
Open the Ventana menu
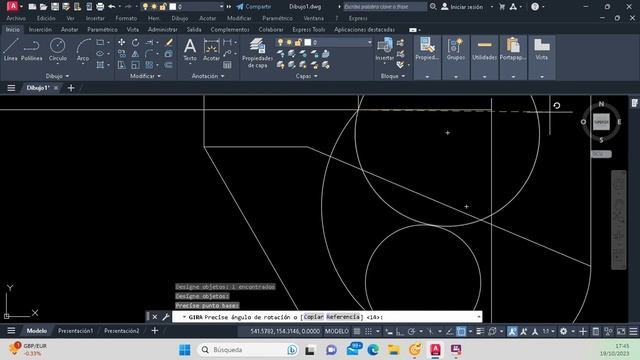point(313,18)
